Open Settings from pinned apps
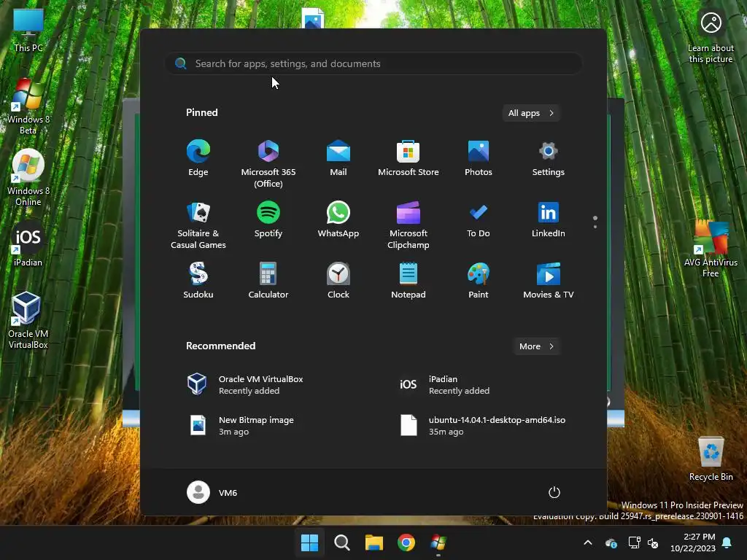747x560 pixels. tap(549, 159)
